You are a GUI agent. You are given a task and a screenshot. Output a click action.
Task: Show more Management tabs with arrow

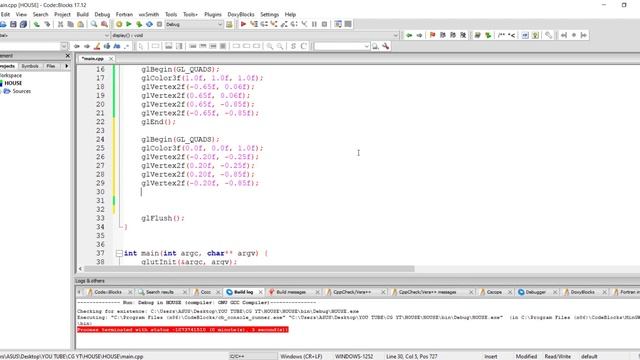[67, 66]
